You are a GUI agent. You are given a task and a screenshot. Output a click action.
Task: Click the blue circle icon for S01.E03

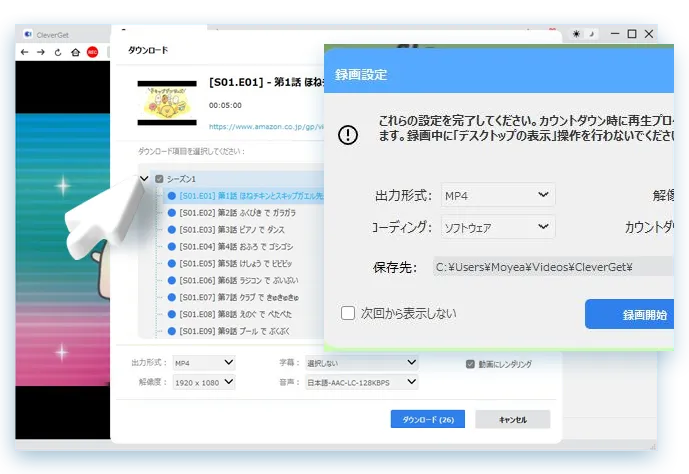pos(172,230)
